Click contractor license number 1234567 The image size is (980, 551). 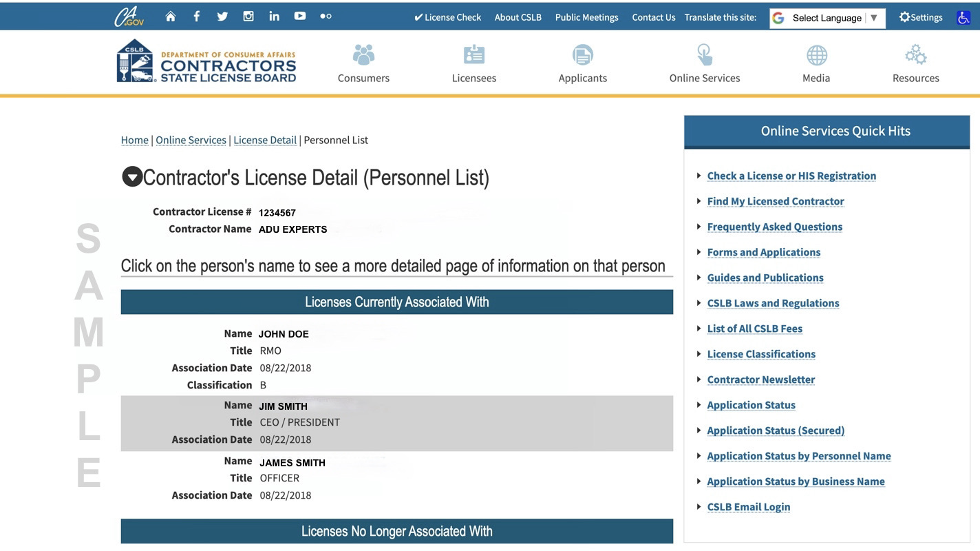coord(277,213)
